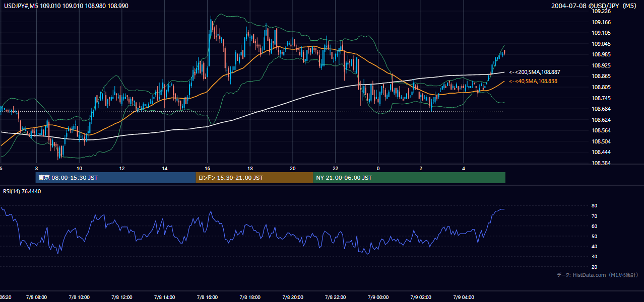
Task: Click hour marker '22' under the price chart
Action: point(336,168)
